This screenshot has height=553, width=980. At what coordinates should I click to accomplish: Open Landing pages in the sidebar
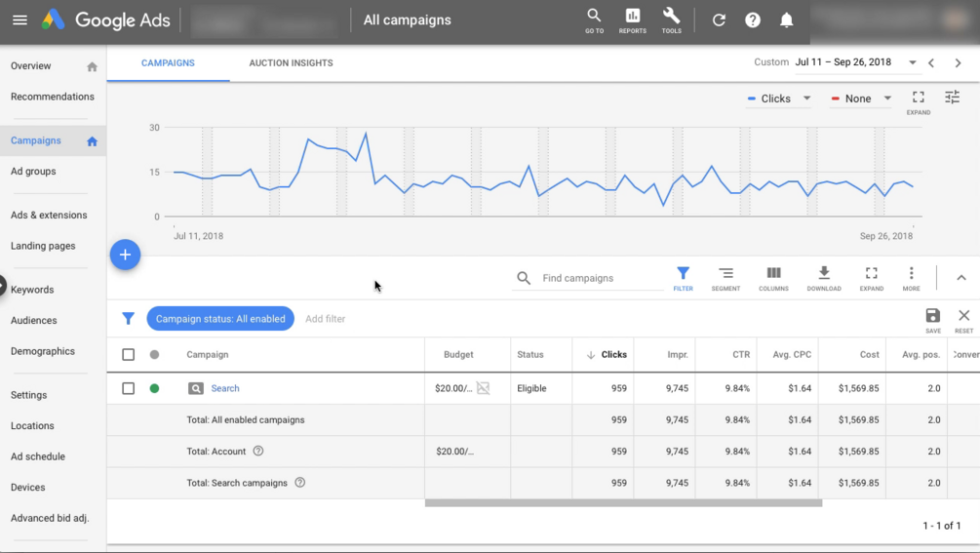43,246
